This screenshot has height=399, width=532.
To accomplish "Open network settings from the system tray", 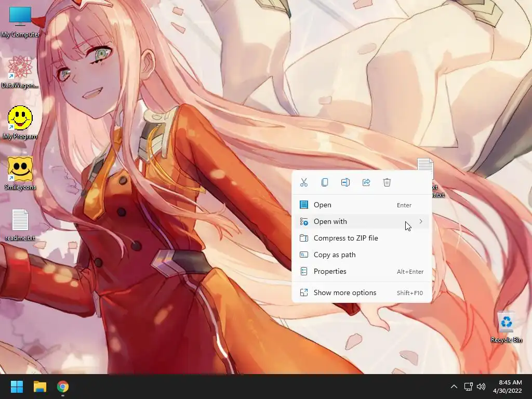I will tap(468, 387).
